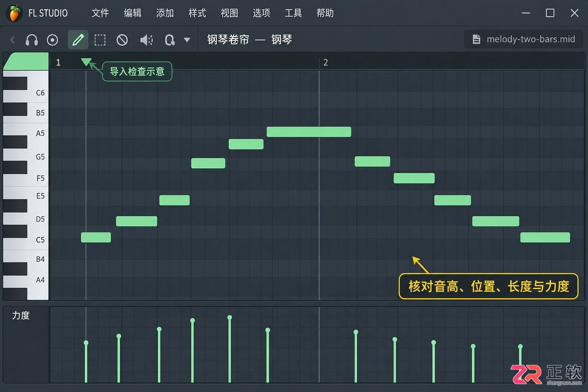Select the pencil draw tool

tap(78, 40)
